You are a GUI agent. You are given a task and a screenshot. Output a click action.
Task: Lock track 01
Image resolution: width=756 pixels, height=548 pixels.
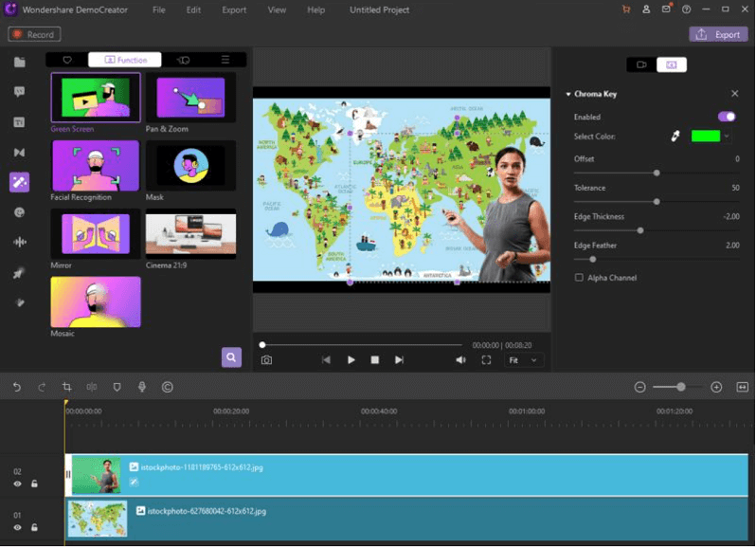click(x=34, y=527)
